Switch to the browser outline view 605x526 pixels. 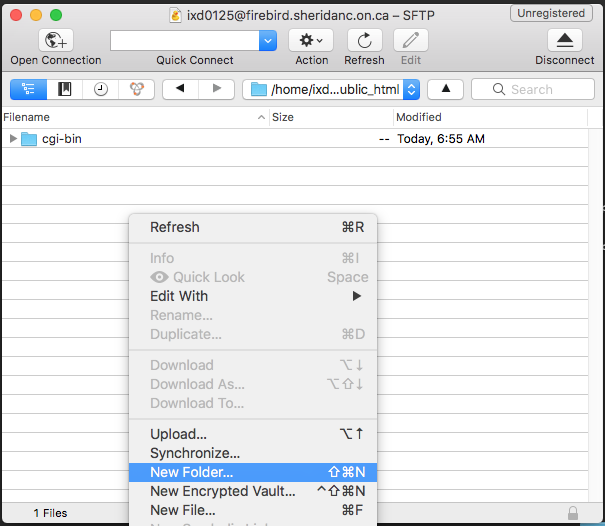(28, 89)
